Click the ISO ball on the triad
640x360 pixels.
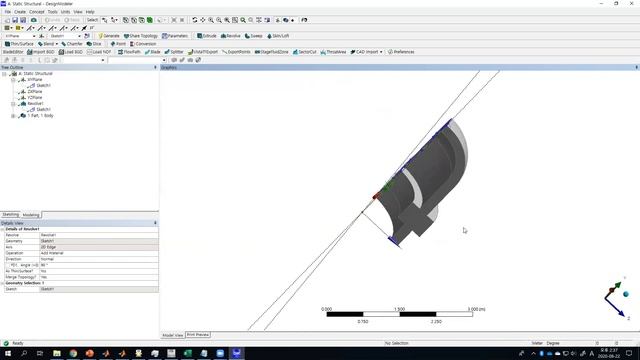[626, 294]
